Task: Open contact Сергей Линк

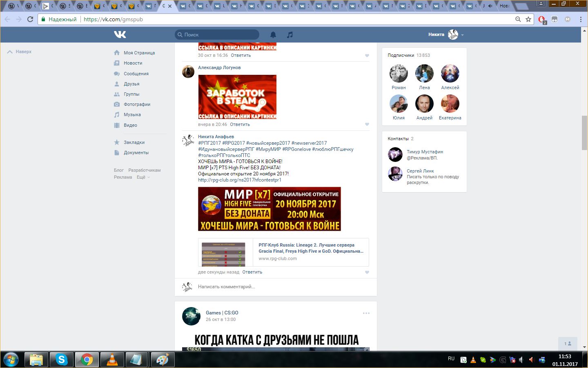Action: point(420,171)
